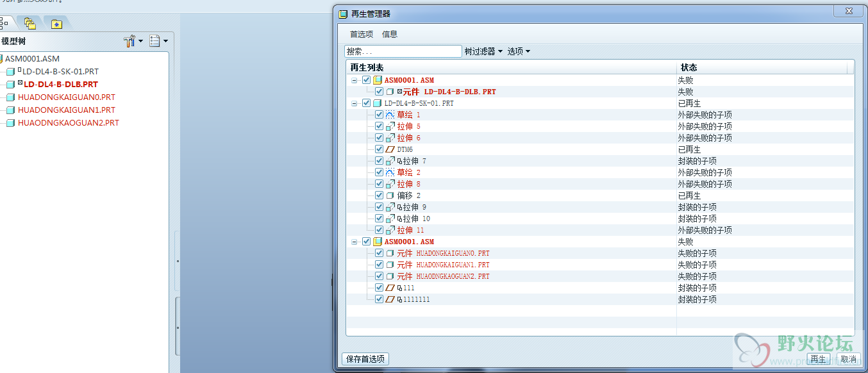
Task: Click the extrude icon of 拉伸 5
Action: pos(390,126)
